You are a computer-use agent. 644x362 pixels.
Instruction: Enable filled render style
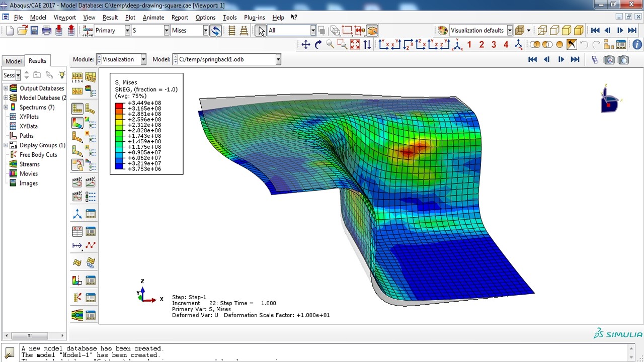click(567, 31)
